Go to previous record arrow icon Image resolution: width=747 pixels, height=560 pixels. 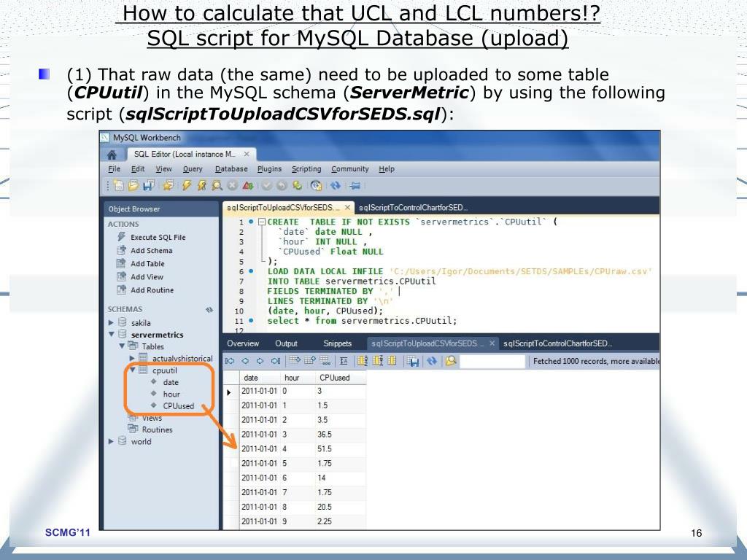(245, 361)
